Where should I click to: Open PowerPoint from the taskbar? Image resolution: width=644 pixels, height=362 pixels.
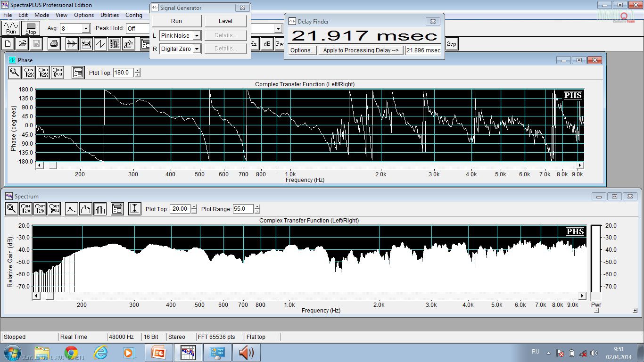coord(158,353)
